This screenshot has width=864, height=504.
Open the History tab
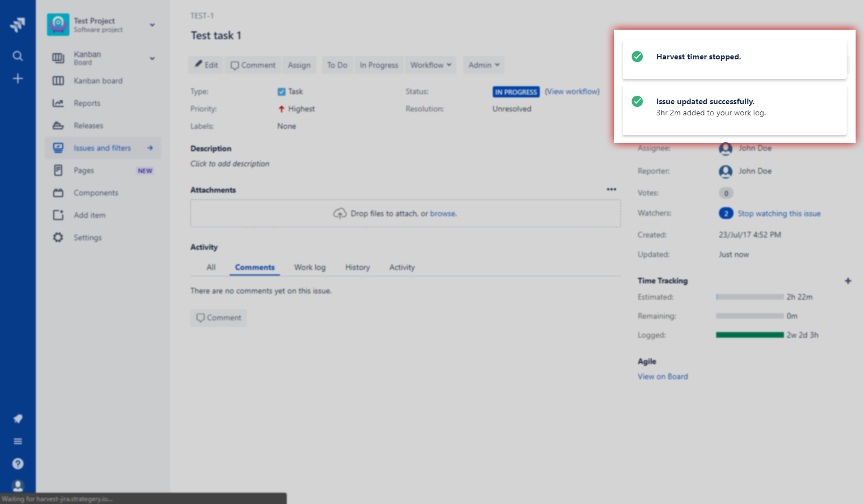click(357, 267)
